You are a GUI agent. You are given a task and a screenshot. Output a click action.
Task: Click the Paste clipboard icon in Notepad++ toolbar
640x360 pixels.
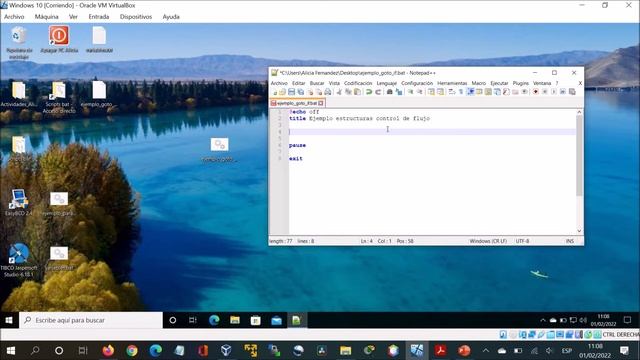(357, 92)
